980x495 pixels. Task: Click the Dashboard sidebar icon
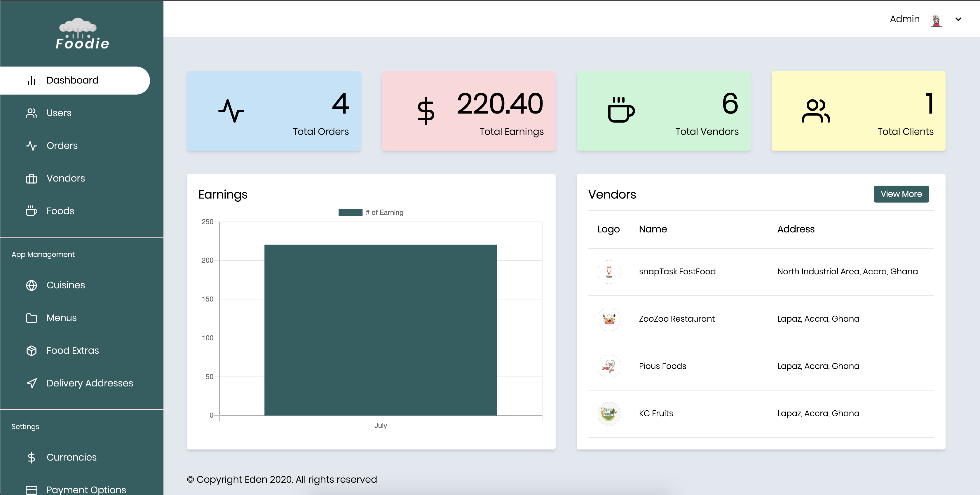pos(31,80)
